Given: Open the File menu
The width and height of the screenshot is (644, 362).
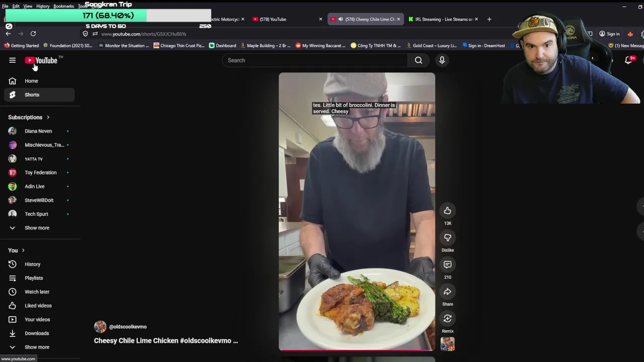Looking at the screenshot, I should tap(5, 6).
